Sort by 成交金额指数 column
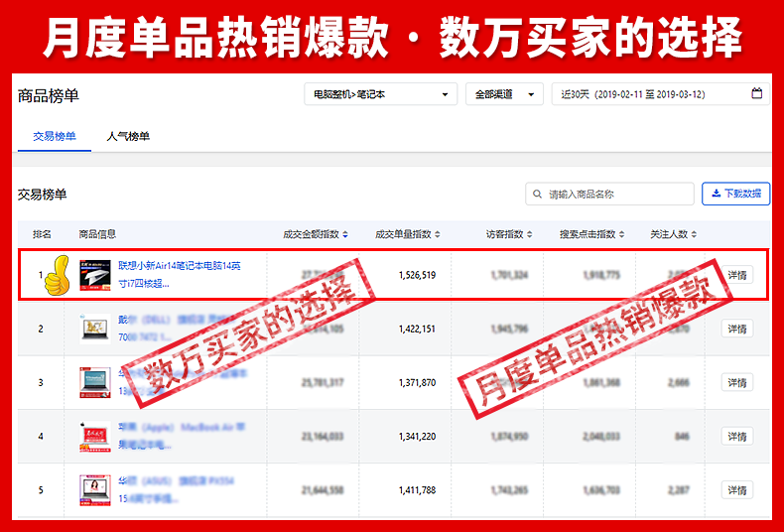The image size is (784, 532). pos(316,234)
